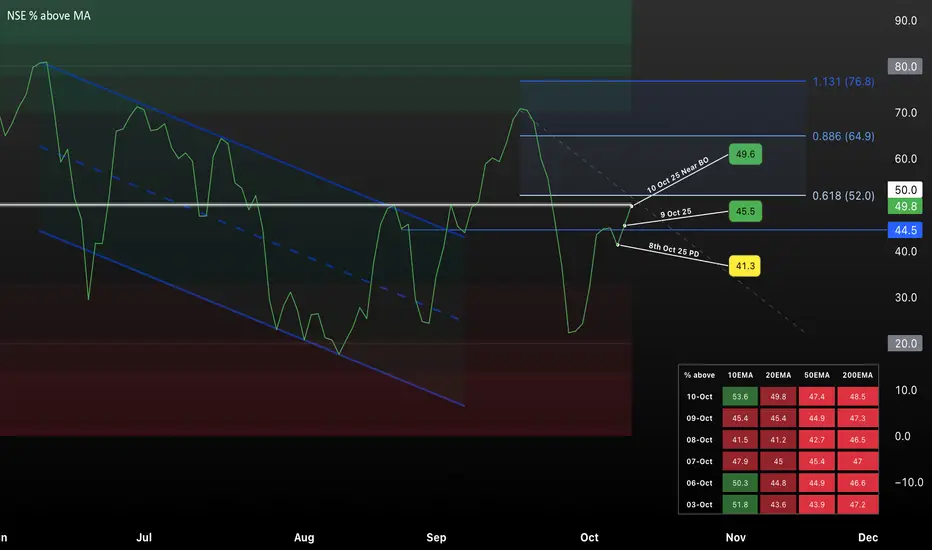The image size is (932, 550).
Task: Click the Sep label on the time axis
Action: point(436,538)
